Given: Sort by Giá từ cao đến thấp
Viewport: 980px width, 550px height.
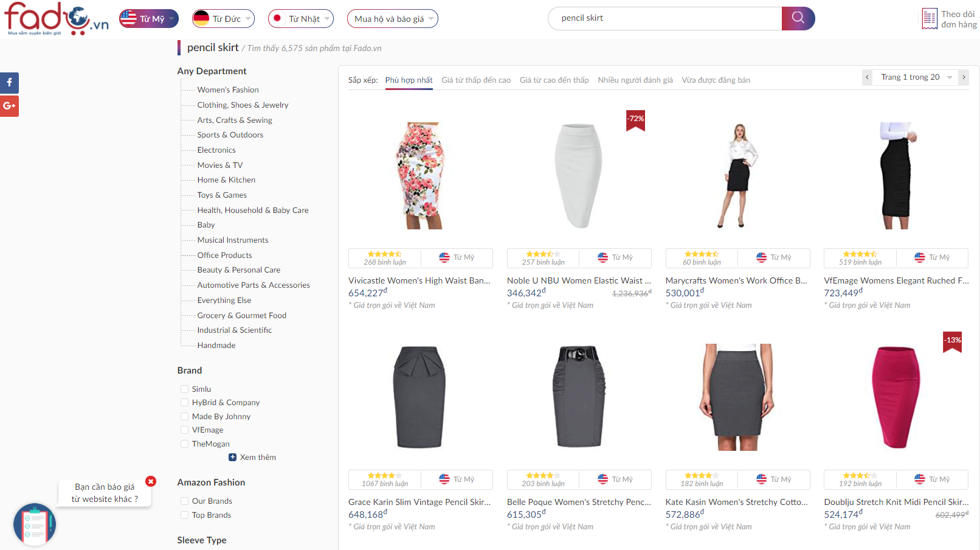Looking at the screenshot, I should (554, 80).
